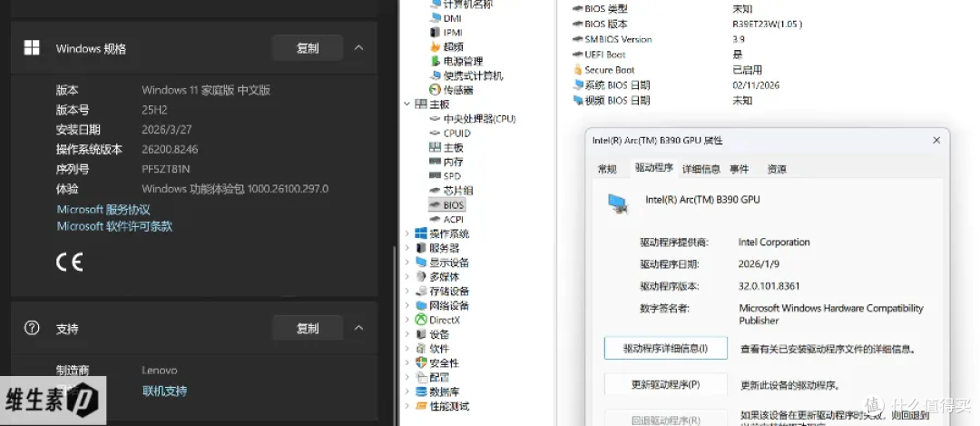Viewport: 980px width, 426px height.
Task: Select the 超频 flame icon
Action: [435, 47]
